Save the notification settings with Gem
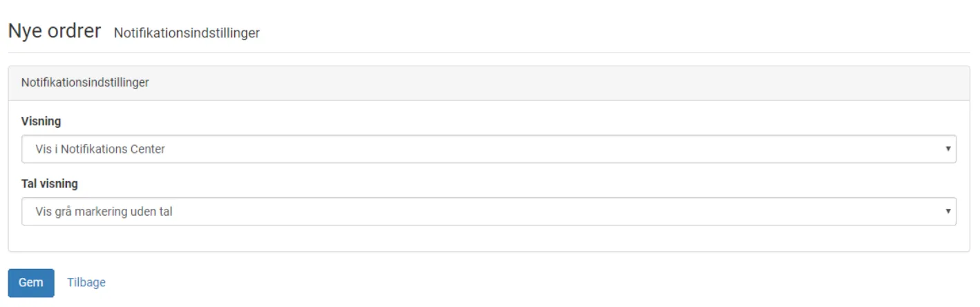Image resolution: width=980 pixels, height=307 pixels. coord(31,282)
